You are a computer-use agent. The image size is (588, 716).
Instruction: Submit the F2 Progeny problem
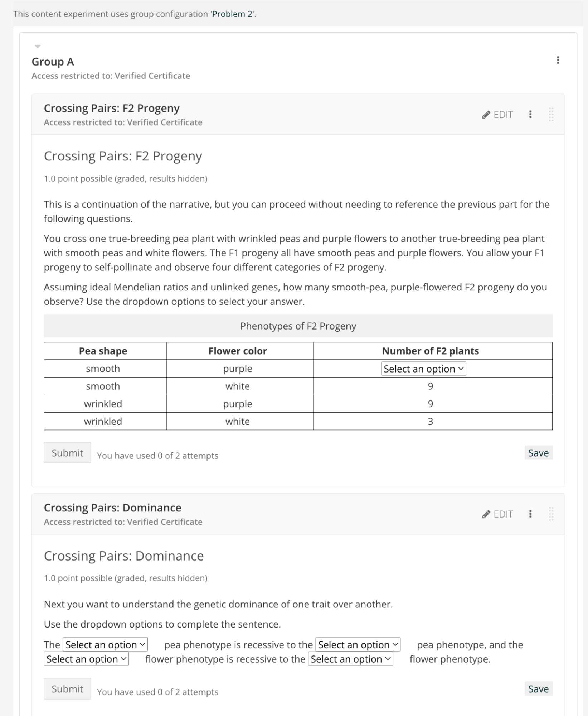click(67, 453)
